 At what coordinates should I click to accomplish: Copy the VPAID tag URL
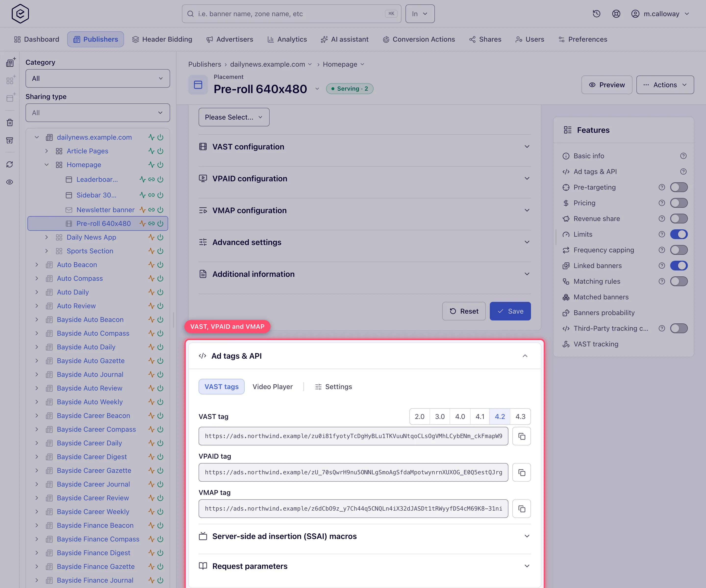tap(521, 472)
